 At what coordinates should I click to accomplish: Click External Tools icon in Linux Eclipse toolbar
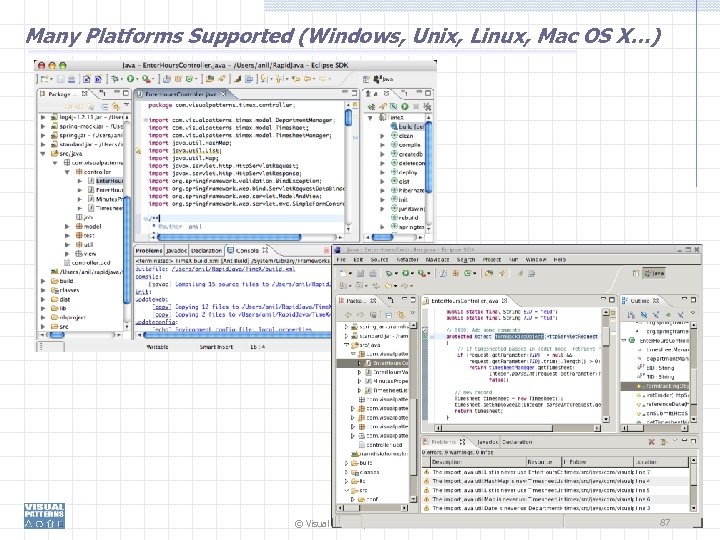coord(421,273)
